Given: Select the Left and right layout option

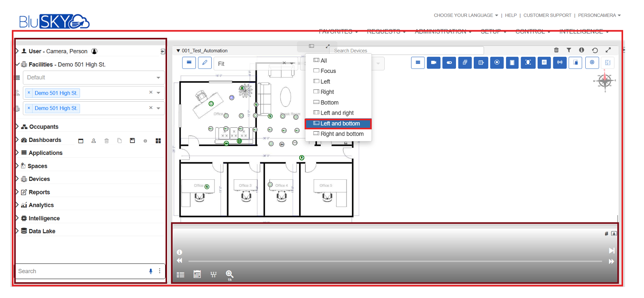Looking at the screenshot, I should click(x=338, y=113).
